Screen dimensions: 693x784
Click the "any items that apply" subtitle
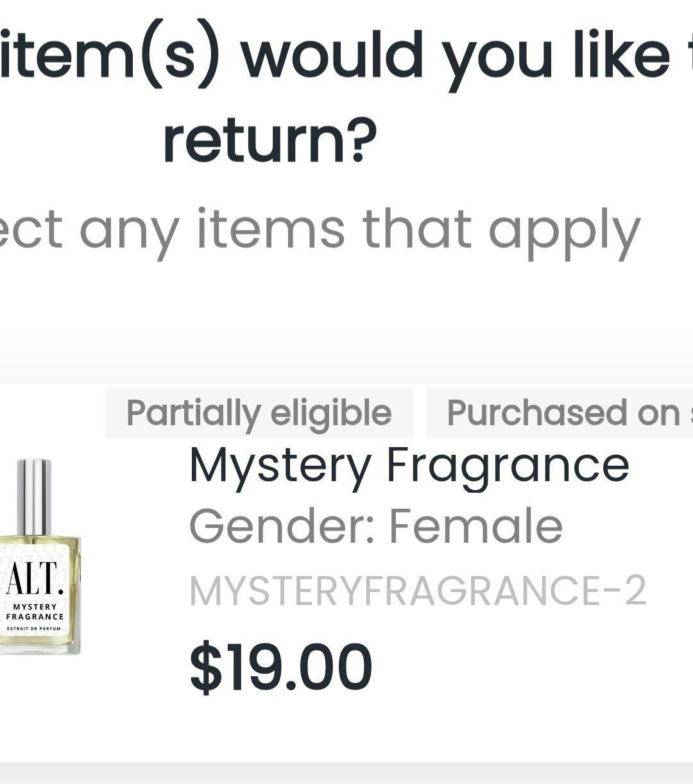coord(359,230)
